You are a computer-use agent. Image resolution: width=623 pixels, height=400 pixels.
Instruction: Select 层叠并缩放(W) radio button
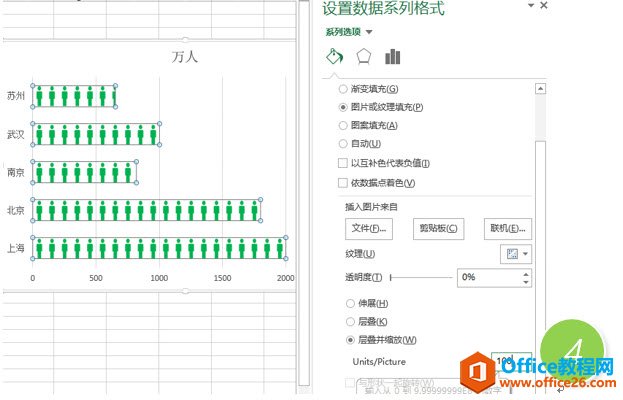pyautogui.click(x=350, y=340)
